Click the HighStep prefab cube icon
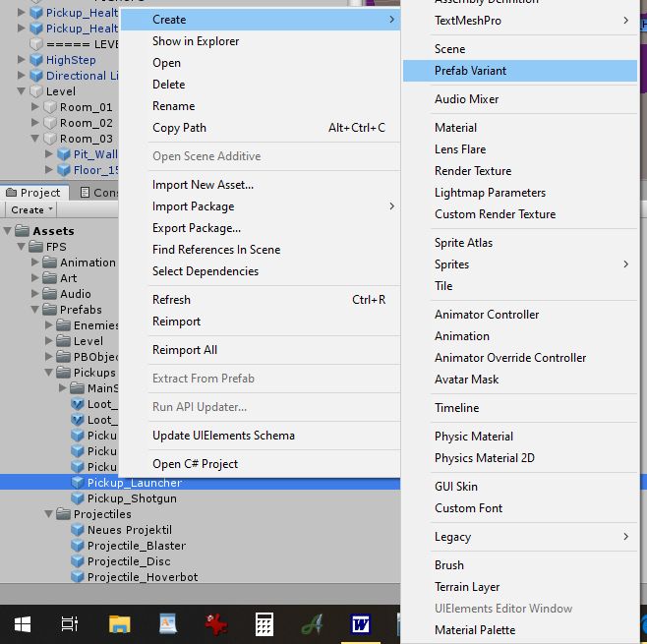The height and width of the screenshot is (644, 647). coord(36,60)
